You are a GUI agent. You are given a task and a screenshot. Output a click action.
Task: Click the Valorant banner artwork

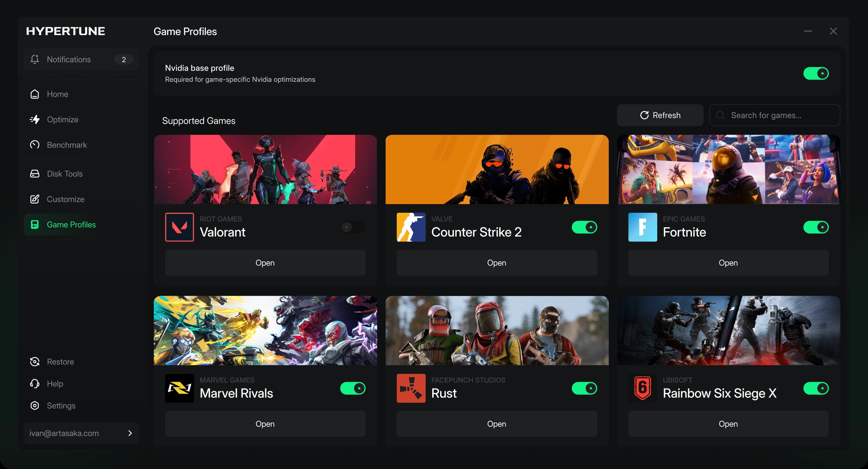(265, 169)
